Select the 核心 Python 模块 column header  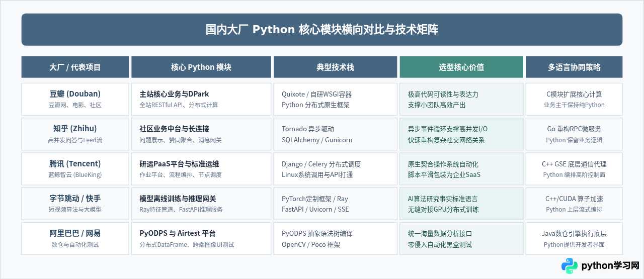click(x=201, y=67)
